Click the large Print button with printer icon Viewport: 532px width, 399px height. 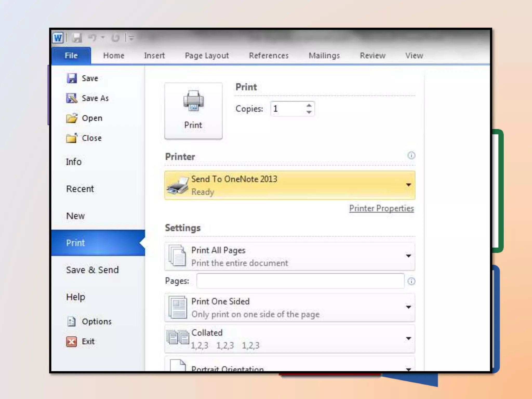pyautogui.click(x=193, y=111)
